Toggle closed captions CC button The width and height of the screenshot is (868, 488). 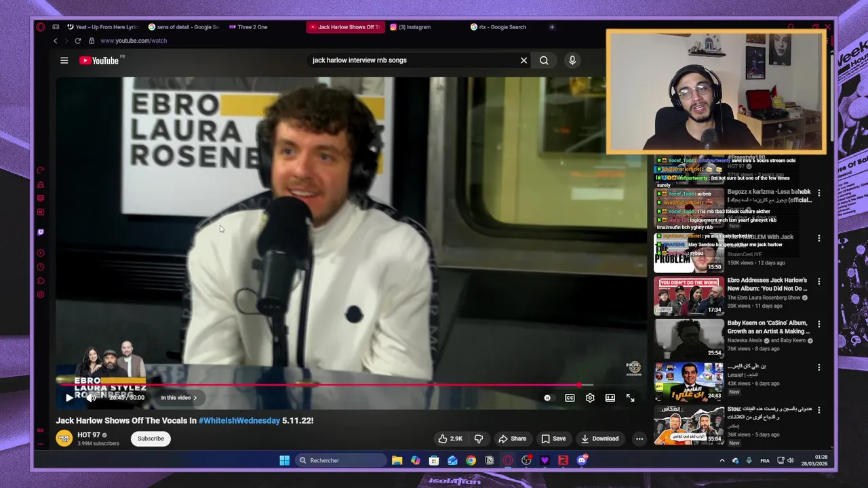pos(570,398)
